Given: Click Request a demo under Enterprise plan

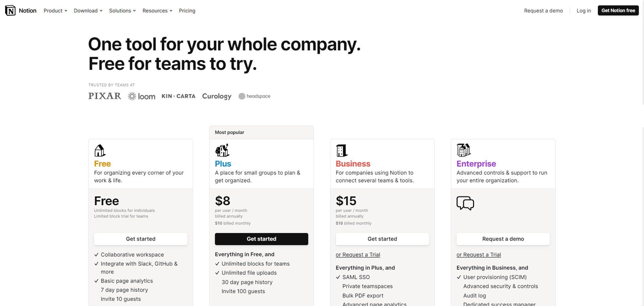Looking at the screenshot, I should [x=503, y=239].
